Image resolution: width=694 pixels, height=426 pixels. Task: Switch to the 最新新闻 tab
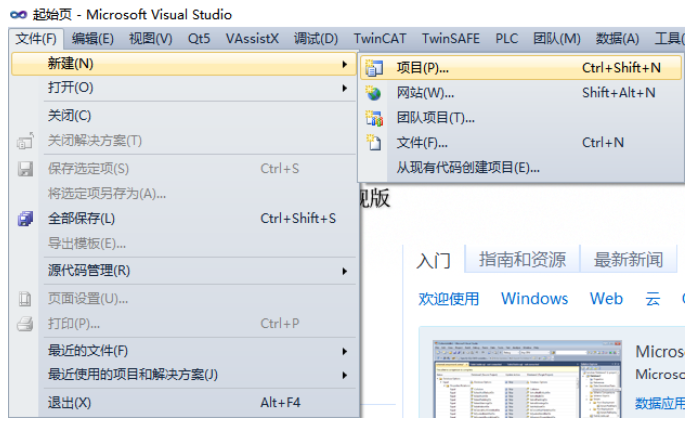click(628, 259)
